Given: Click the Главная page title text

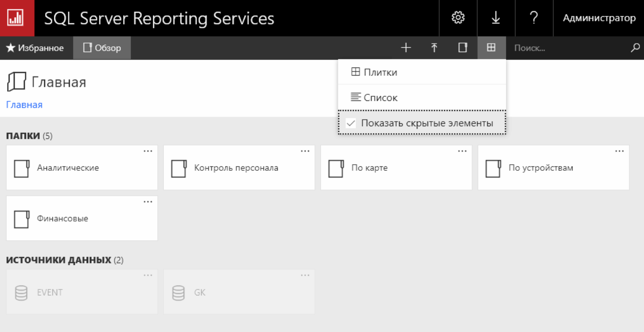Looking at the screenshot, I should pyautogui.click(x=59, y=82).
